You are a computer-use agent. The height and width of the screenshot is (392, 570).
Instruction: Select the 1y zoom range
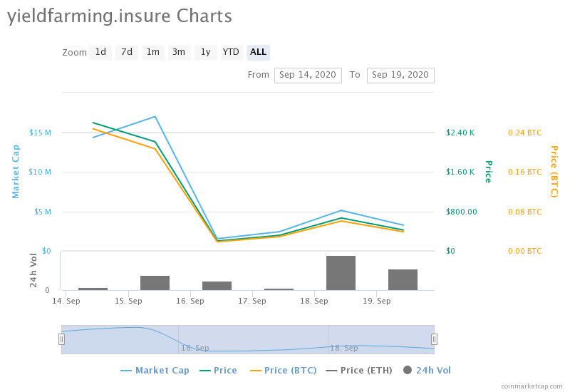[x=205, y=52]
